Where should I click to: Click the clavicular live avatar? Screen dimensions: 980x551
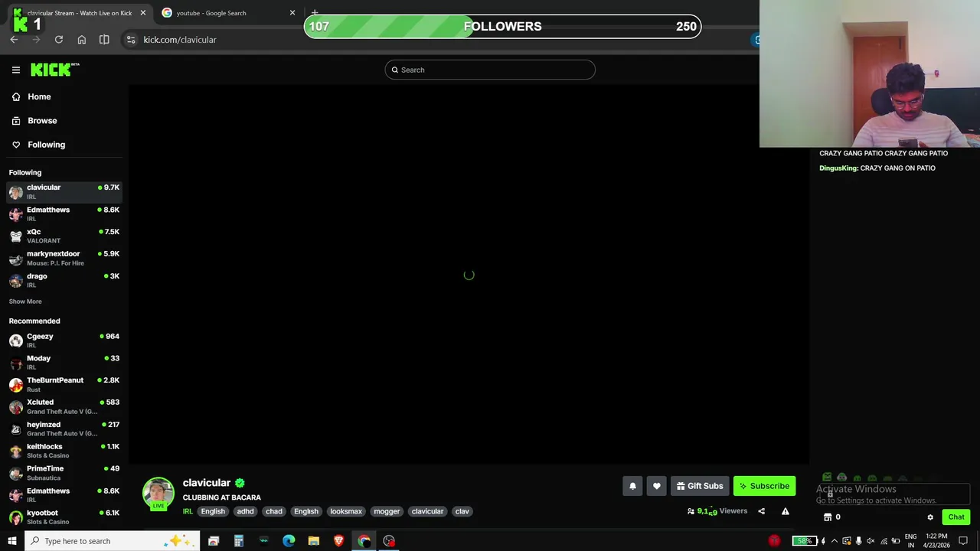click(158, 494)
